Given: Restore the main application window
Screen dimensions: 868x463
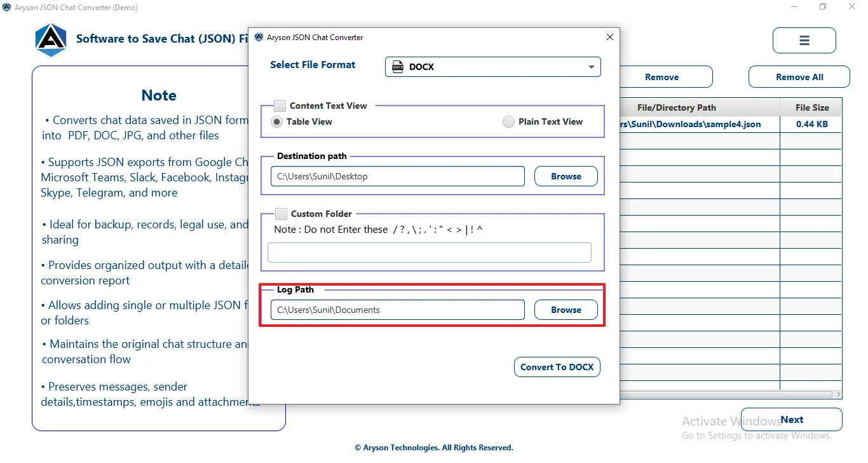Looking at the screenshot, I should (x=823, y=7).
